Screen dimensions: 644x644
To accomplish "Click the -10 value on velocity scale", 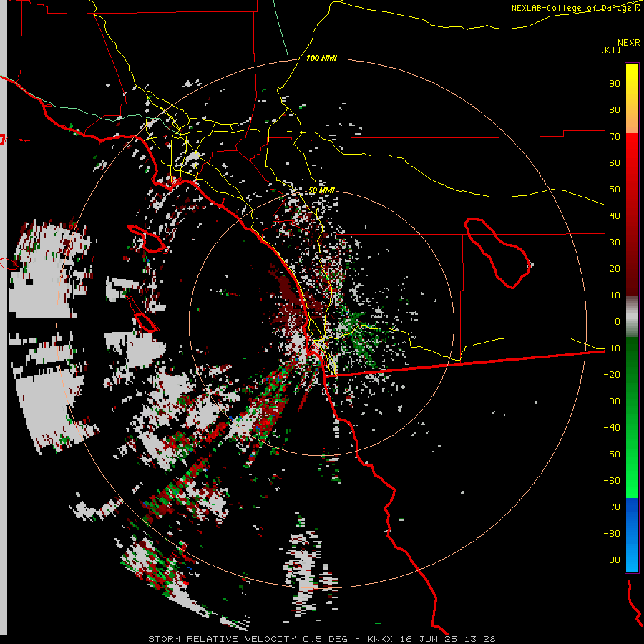I will point(612,348).
